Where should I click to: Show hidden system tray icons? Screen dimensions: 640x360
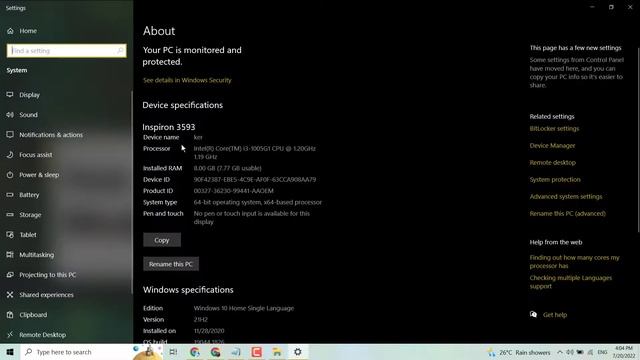[560, 352]
